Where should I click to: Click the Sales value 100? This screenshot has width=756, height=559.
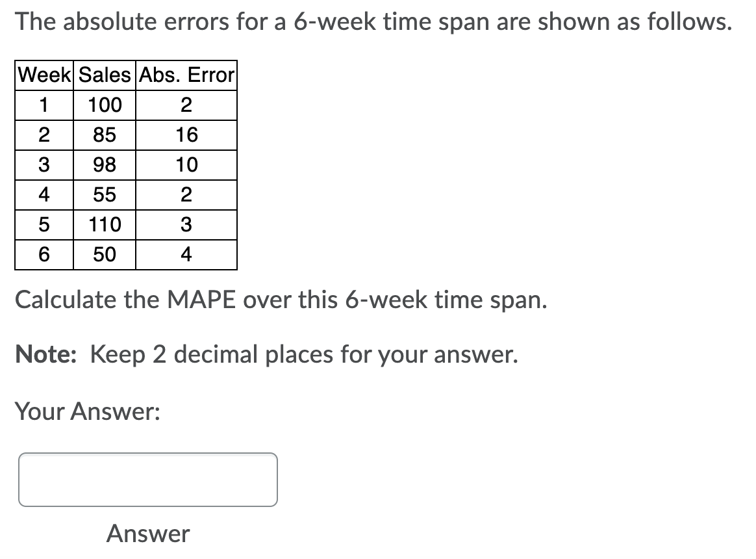coord(103,105)
